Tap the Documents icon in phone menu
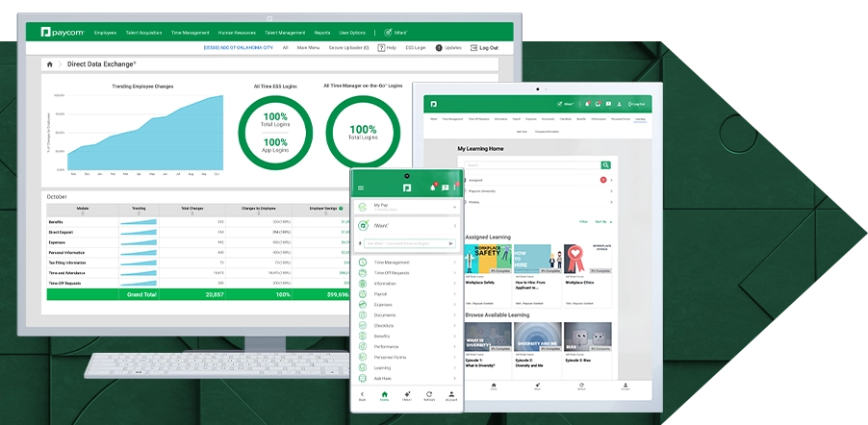 (x=363, y=314)
